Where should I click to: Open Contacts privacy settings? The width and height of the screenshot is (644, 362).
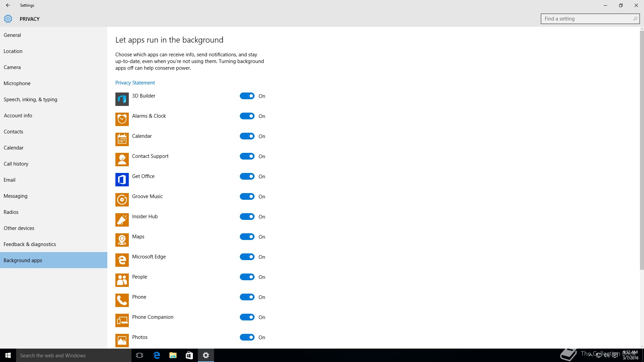54,131
